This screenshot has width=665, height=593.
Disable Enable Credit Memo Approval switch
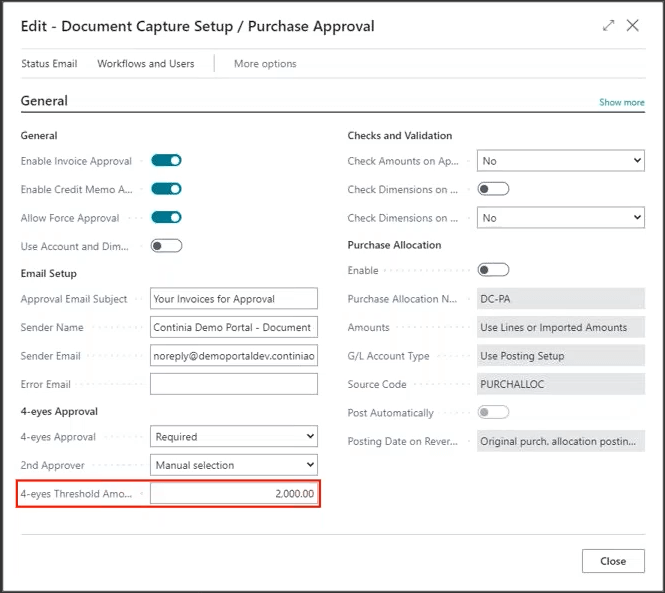click(166, 189)
